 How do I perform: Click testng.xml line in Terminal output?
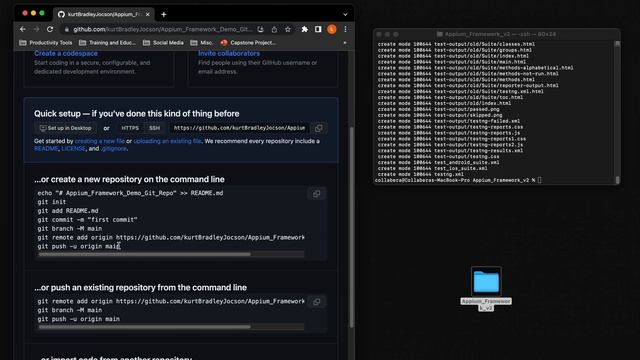pos(420,174)
